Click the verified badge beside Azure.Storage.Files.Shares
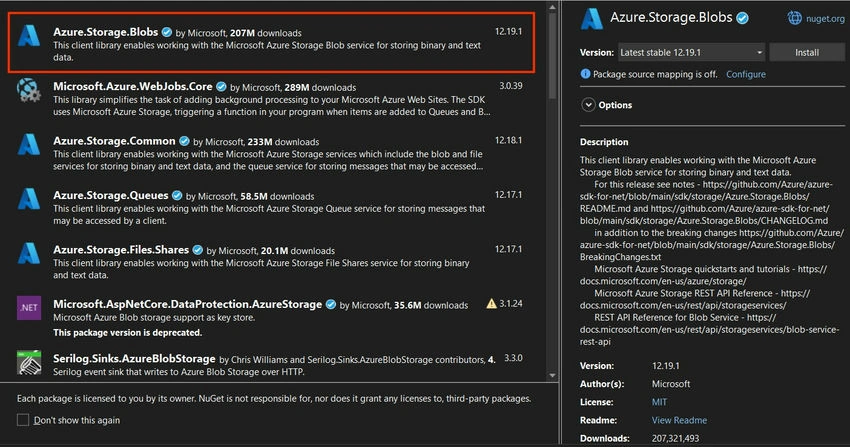850x447 pixels. [x=198, y=250]
